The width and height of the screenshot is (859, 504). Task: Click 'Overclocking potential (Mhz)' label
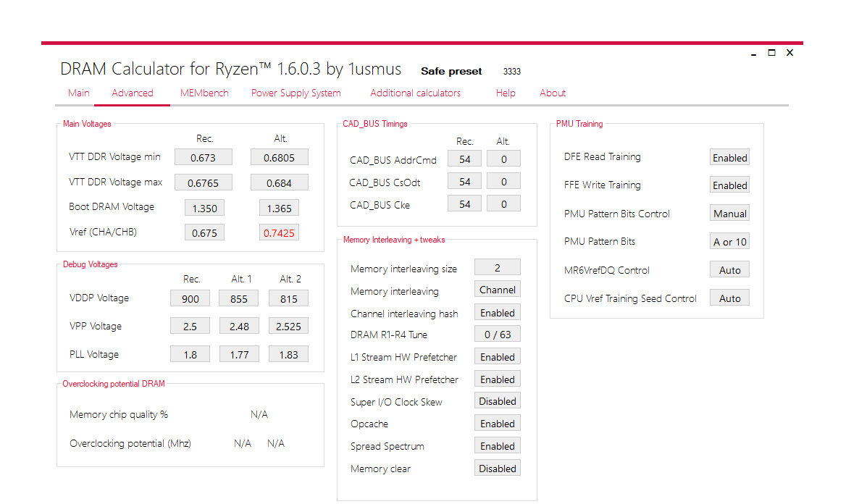pos(130,443)
